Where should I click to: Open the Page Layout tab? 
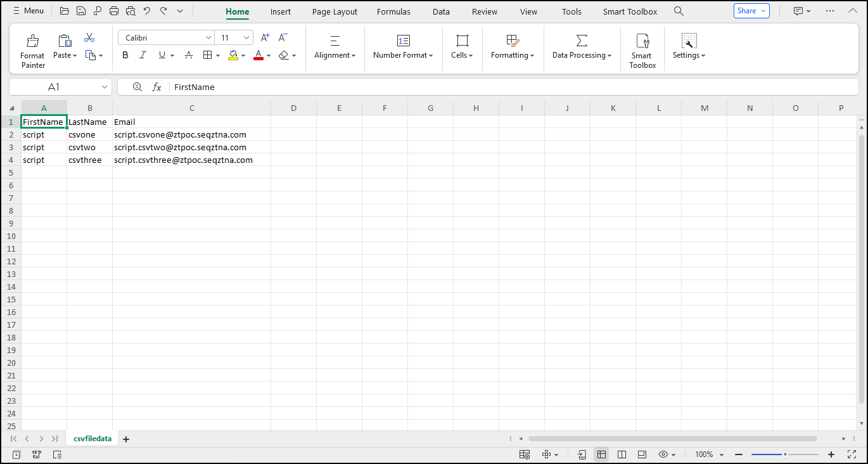pyautogui.click(x=335, y=11)
